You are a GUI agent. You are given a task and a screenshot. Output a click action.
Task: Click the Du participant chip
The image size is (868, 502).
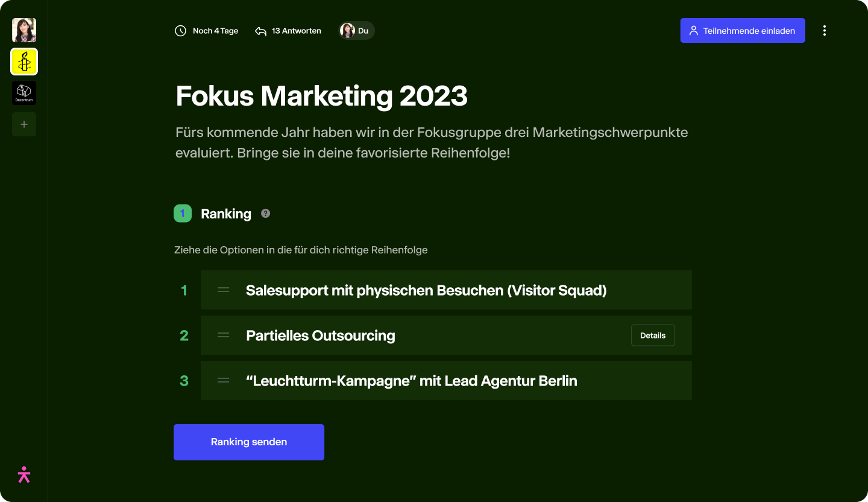(356, 31)
